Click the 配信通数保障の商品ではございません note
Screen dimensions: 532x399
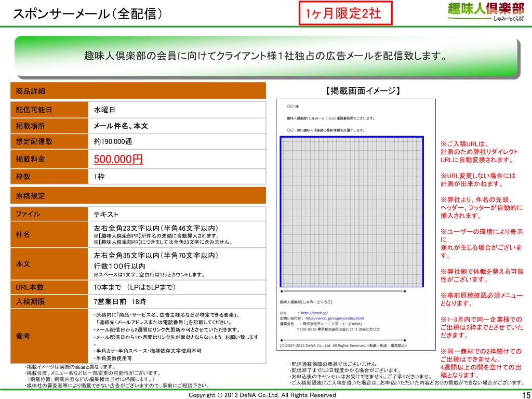coord(334,364)
